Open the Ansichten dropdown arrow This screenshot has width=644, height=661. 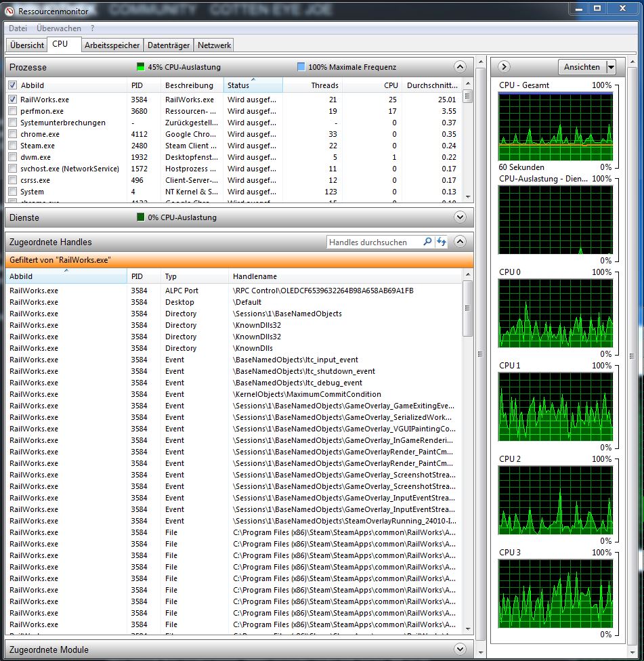pyautogui.click(x=611, y=67)
